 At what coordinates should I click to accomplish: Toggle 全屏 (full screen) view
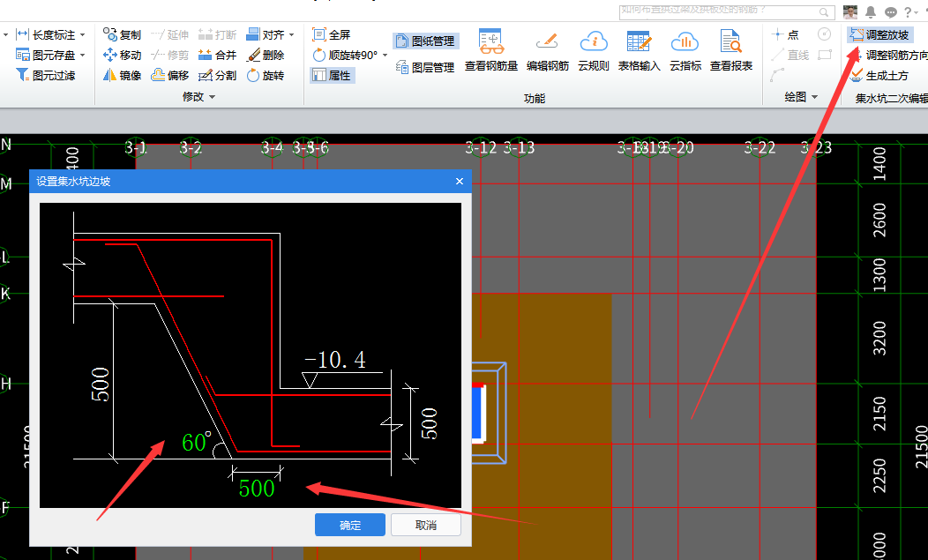point(332,35)
